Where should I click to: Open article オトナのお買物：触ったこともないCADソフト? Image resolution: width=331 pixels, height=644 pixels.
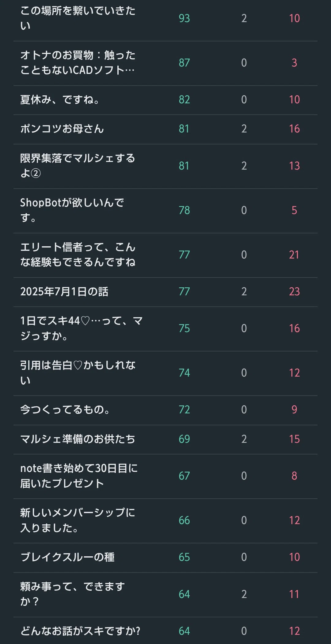[x=78, y=63]
